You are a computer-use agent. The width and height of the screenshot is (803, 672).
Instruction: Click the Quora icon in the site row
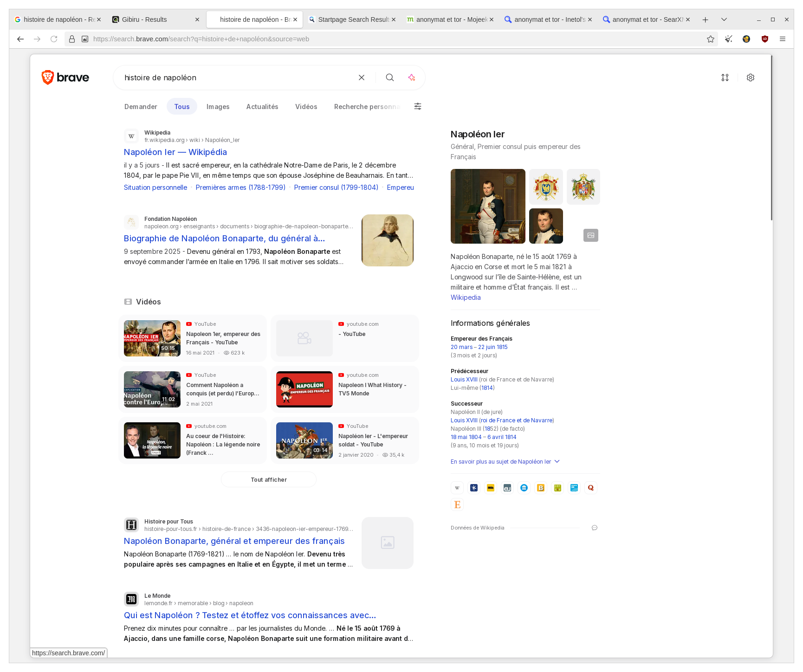590,488
